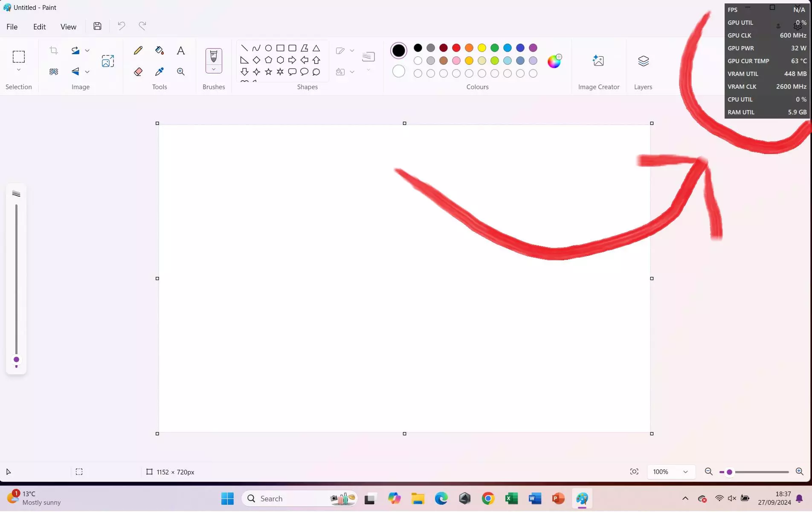Select the Text tool
The width and height of the screenshot is (812, 512).
[x=180, y=50]
